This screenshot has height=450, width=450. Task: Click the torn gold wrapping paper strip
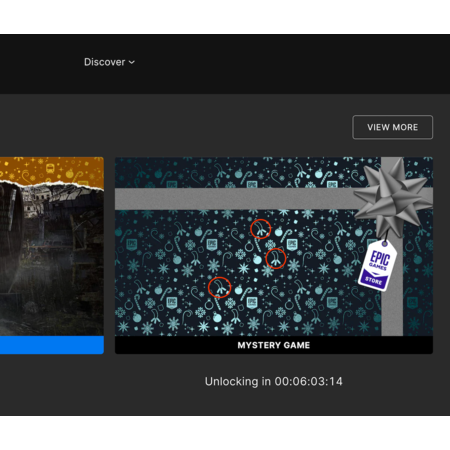pyautogui.click(x=52, y=171)
